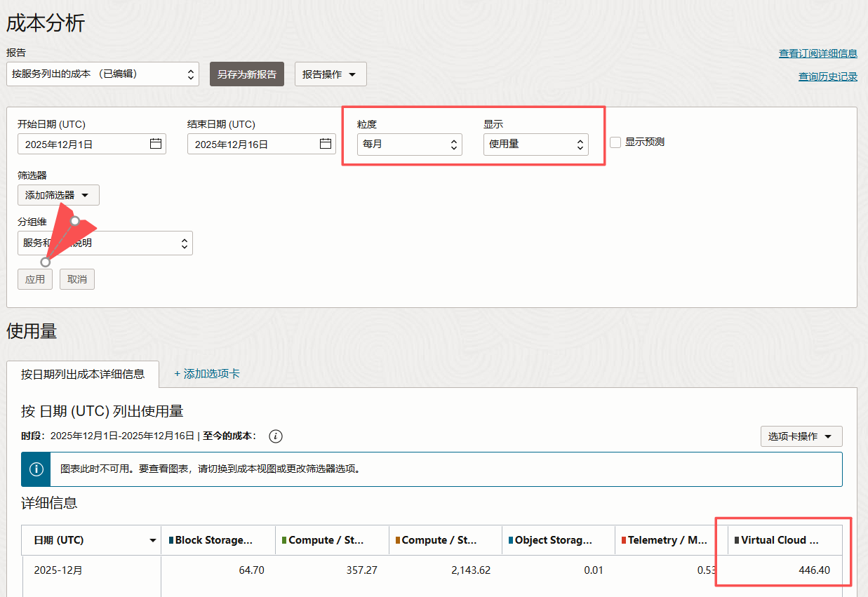This screenshot has height=597, width=868.
Task: Open the 选项卡操作 menu
Action: click(x=801, y=436)
